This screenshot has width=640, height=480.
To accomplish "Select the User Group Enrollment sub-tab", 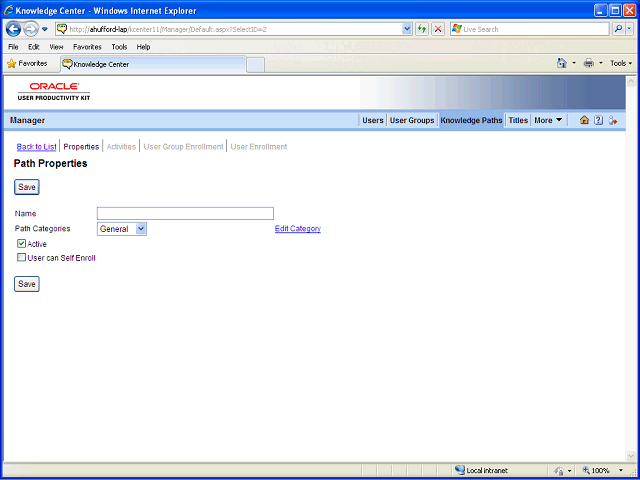I will pyautogui.click(x=183, y=147).
